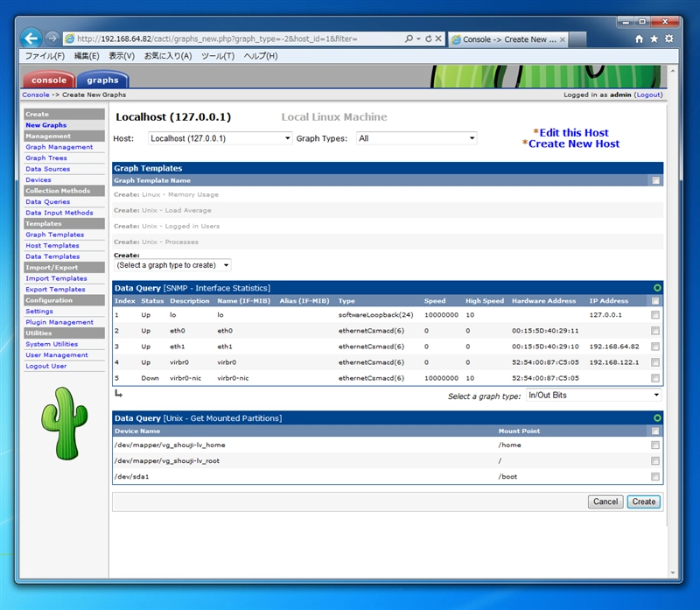Check the /boot partition checkbox
Screen dimensions: 700x610
(x=655, y=476)
